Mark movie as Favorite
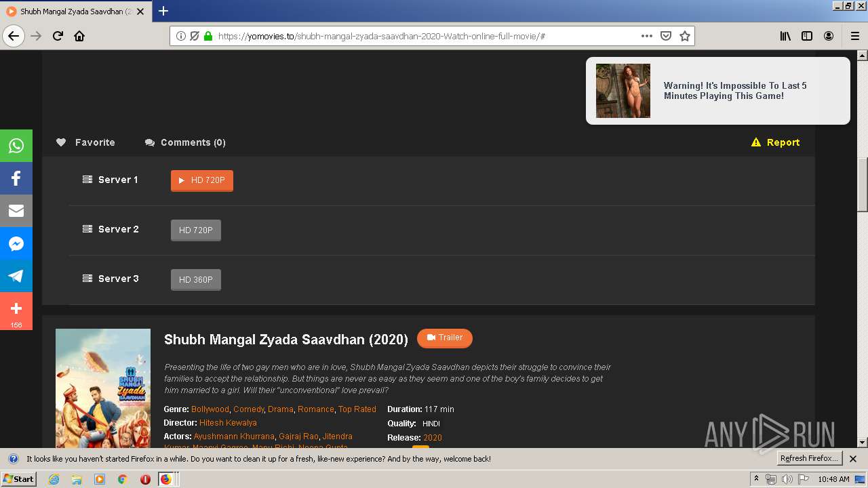Screen dimensions: 868x488 85,142
